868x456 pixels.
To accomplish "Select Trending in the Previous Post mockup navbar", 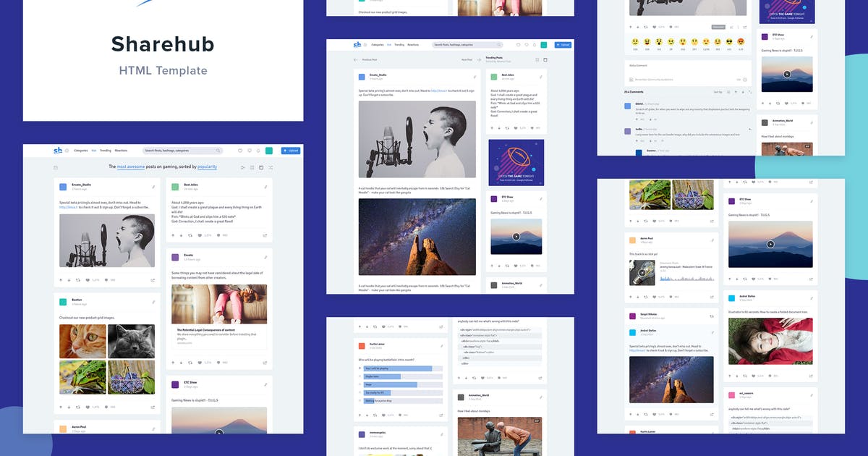I will pyautogui.click(x=399, y=45).
